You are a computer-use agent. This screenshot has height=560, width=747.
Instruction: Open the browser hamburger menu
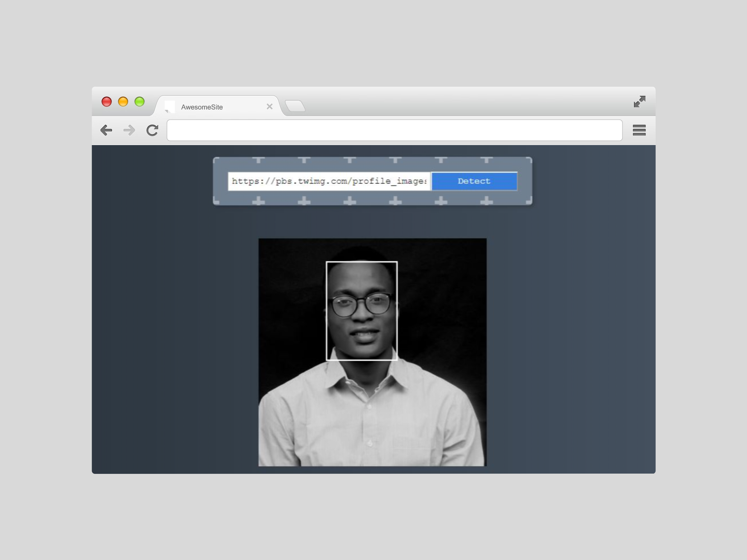point(639,130)
